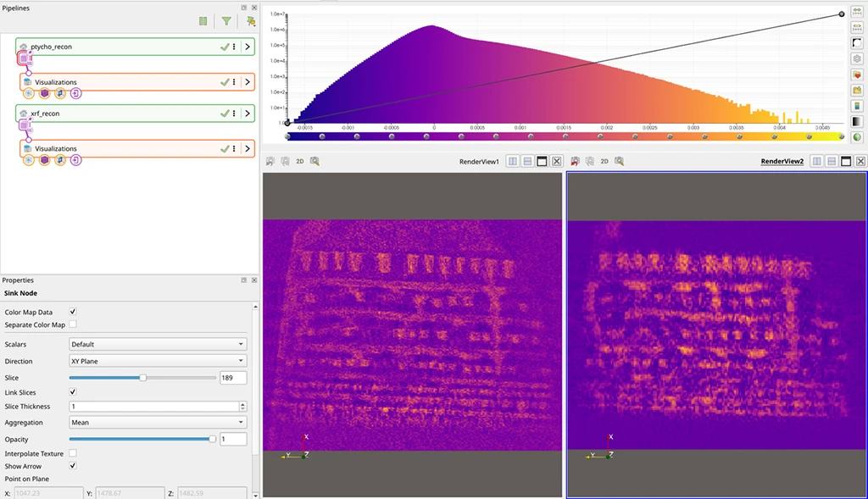Toggle the color legend bar icon
Viewport: 868px width, 499px height.
[857, 106]
